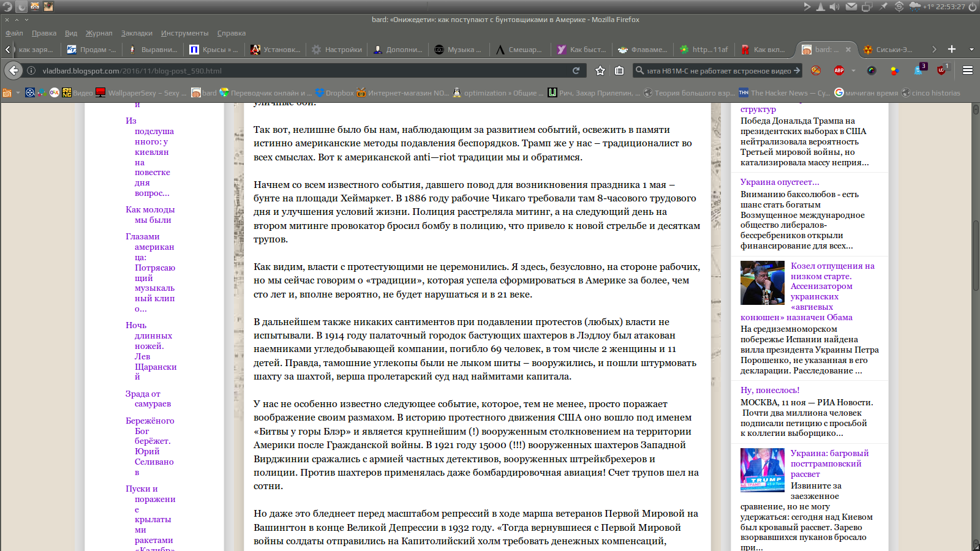Switch to the Музыка tab
Screen dimensions: 980x551
459,50
